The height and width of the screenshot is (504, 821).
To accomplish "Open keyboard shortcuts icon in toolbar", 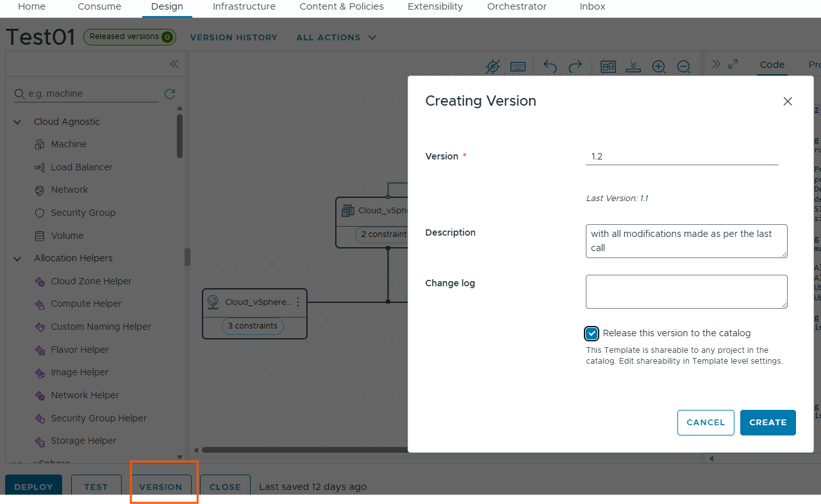I will click(x=518, y=67).
